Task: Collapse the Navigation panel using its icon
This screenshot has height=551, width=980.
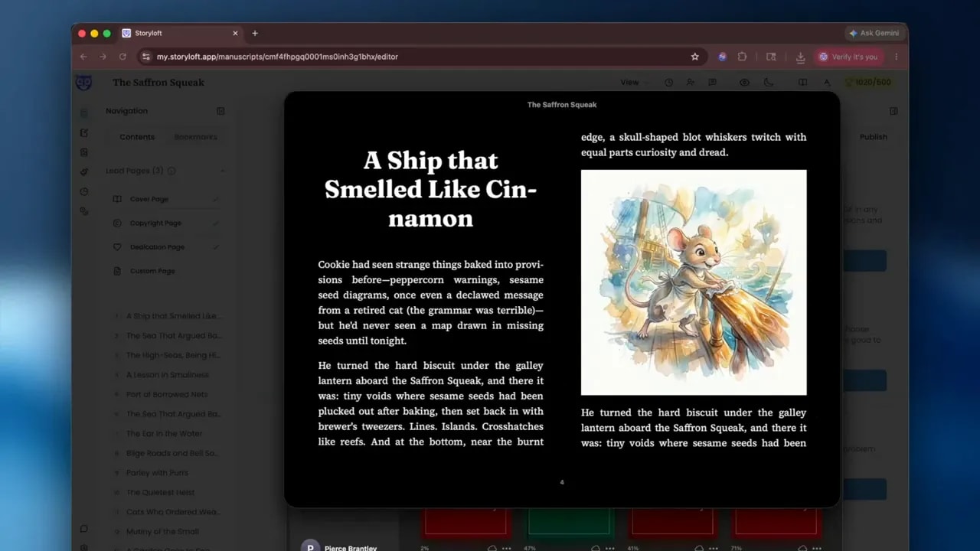Action: [x=220, y=111]
